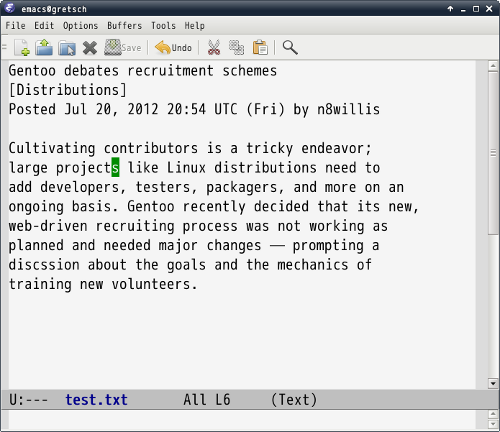
Task: Paste from the clipboard icon
Action: pyautogui.click(x=260, y=47)
